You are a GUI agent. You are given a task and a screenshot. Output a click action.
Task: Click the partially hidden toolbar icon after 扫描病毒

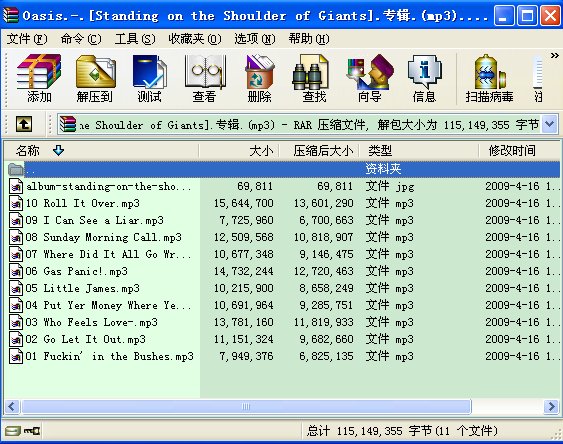tap(538, 78)
